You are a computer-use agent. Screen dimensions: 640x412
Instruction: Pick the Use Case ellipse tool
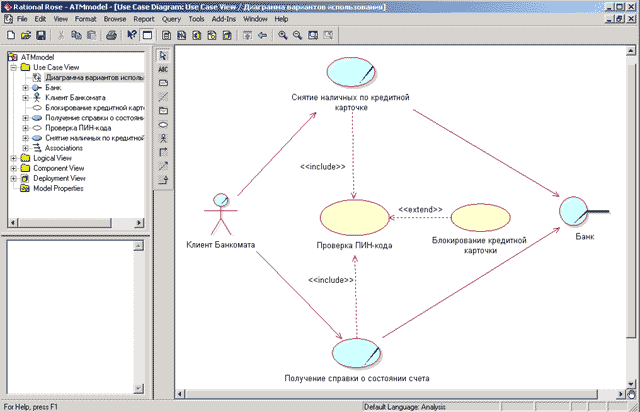coord(164,123)
